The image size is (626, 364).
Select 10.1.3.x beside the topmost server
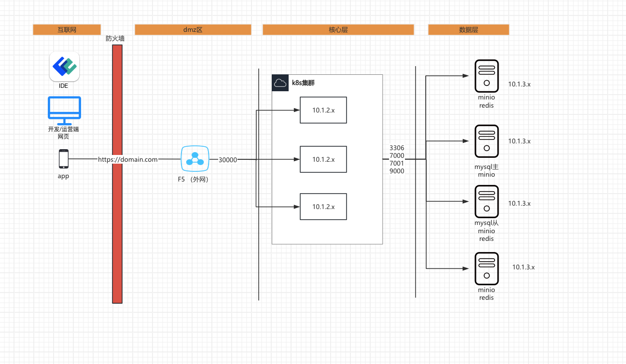[519, 84]
